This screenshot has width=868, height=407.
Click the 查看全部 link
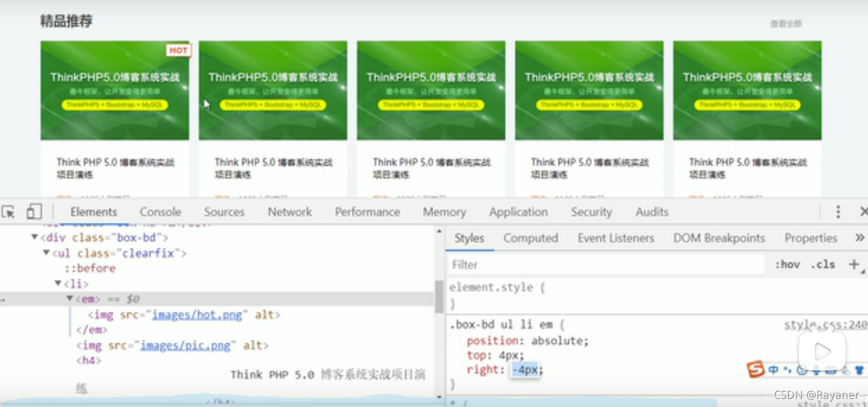click(786, 24)
